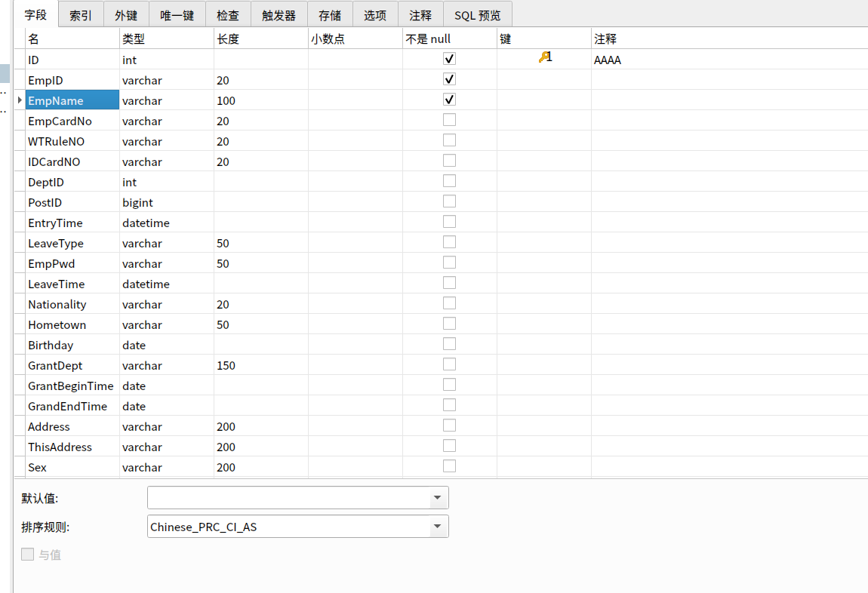Select the highlighted EmpName field cell
Screen dimensions: 868x593
click(72, 100)
